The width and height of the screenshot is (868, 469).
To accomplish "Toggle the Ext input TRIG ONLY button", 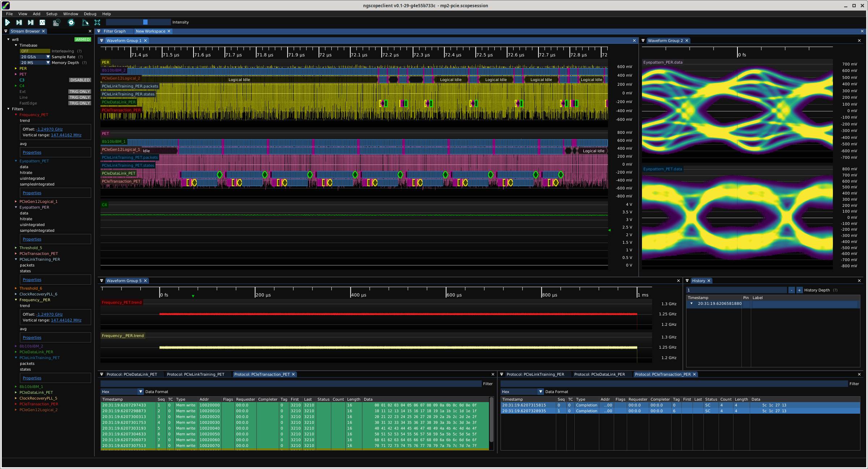I will pos(80,91).
